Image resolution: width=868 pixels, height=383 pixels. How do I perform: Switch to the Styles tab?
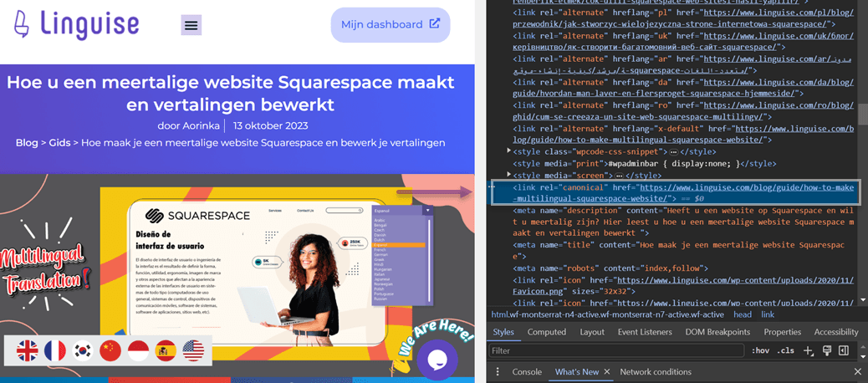503,332
